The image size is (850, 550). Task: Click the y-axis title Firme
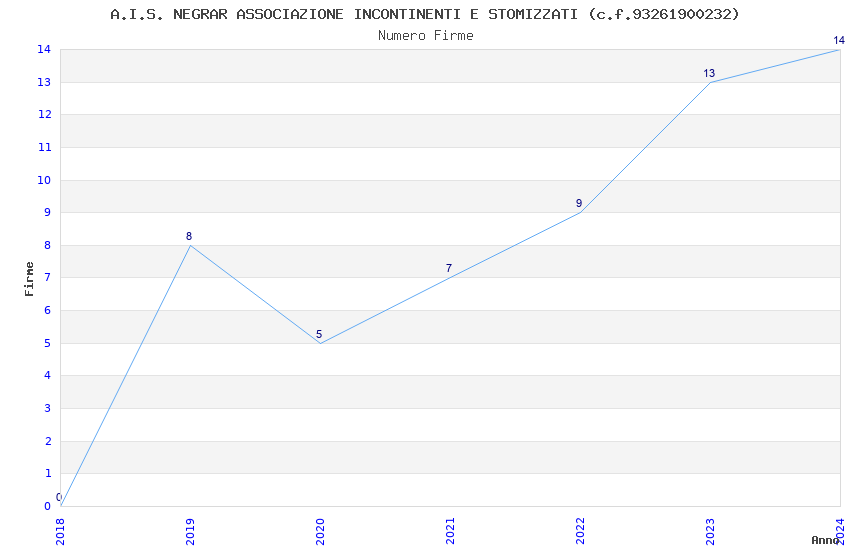click(x=29, y=279)
